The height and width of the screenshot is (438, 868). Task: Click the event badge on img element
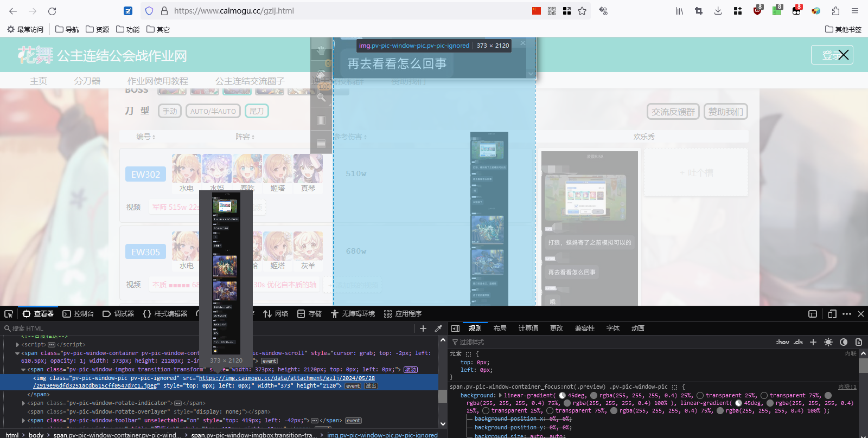(353, 386)
